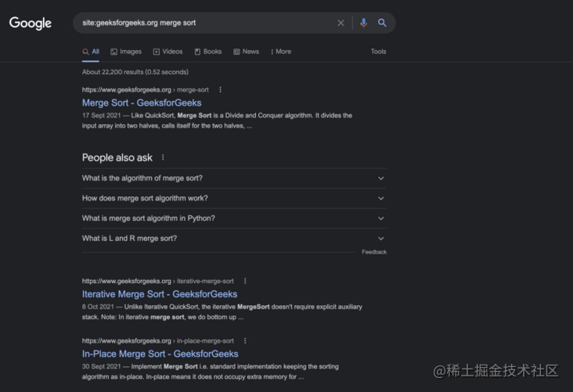Click the "30 Sept 2021" result snippet
The image size is (573, 392).
point(211,372)
